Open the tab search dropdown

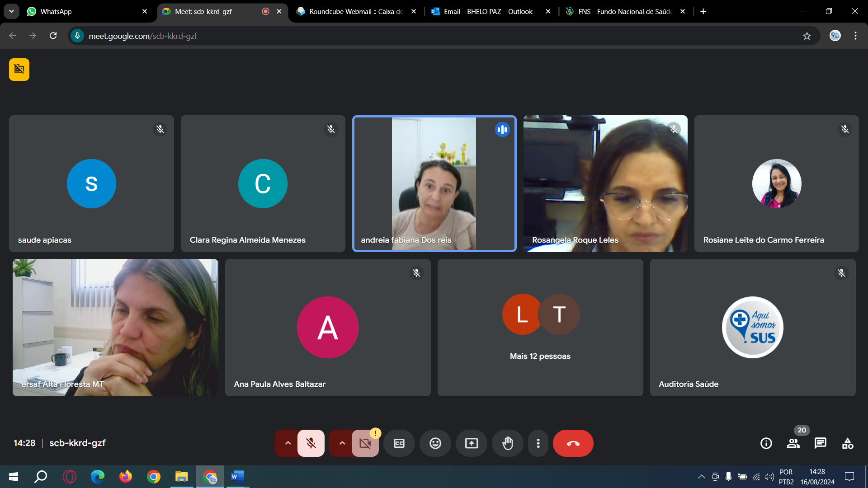11,12
